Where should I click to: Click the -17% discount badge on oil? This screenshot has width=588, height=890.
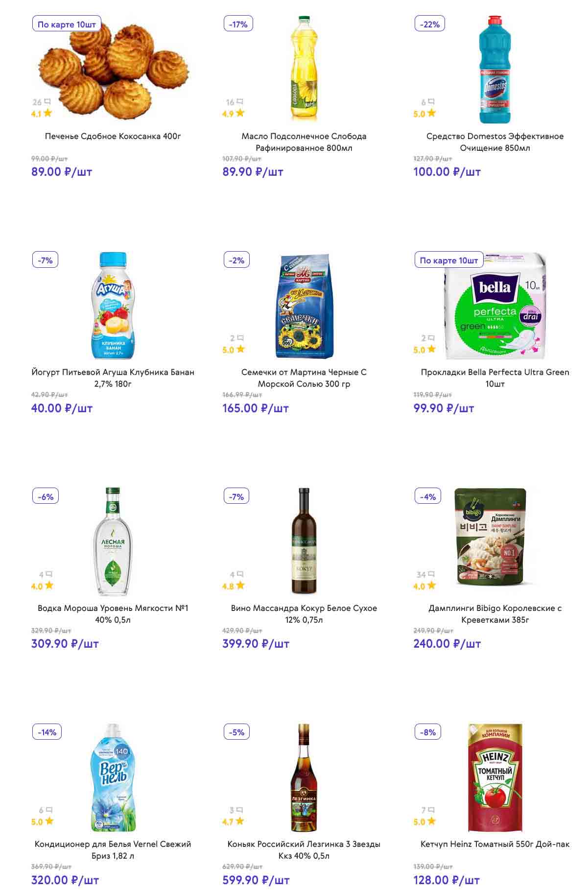coord(238,24)
